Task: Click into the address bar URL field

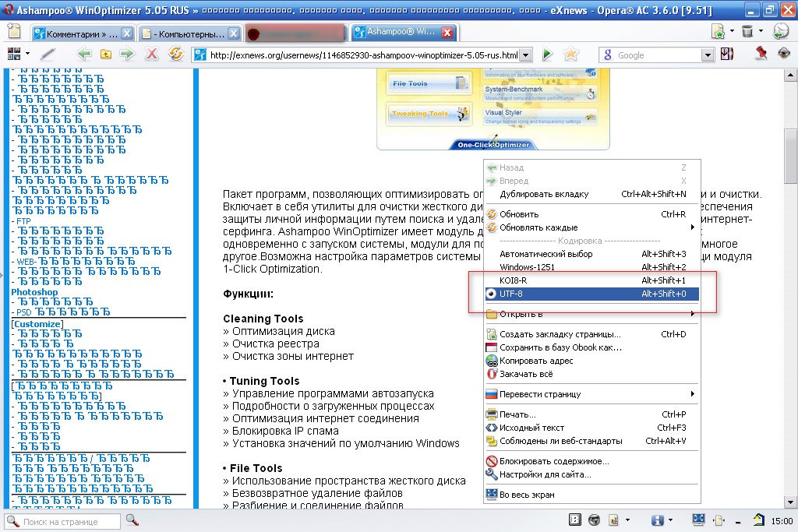Action: tap(363, 55)
